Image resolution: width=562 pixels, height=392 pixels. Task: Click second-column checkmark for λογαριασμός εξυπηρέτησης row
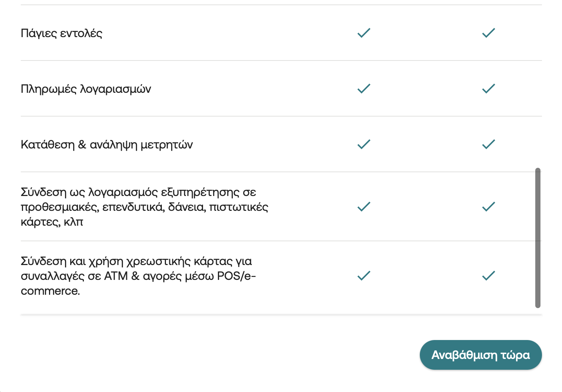(x=489, y=206)
